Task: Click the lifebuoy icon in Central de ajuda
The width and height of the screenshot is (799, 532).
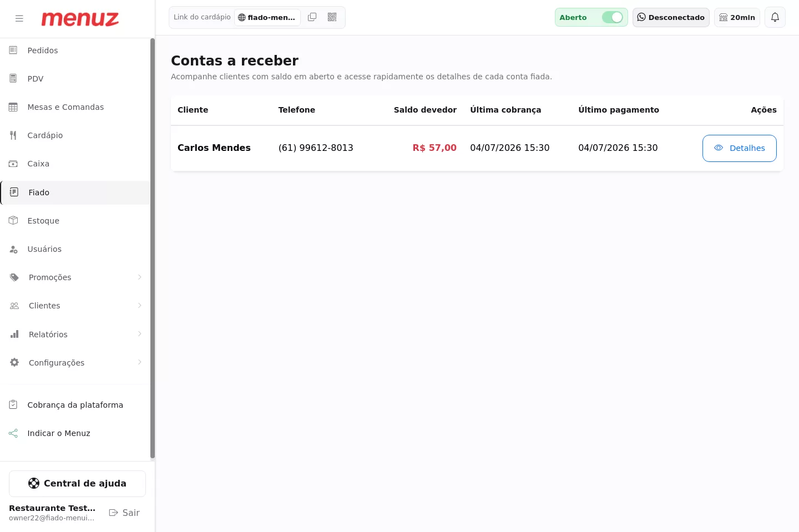Action: 34,483
